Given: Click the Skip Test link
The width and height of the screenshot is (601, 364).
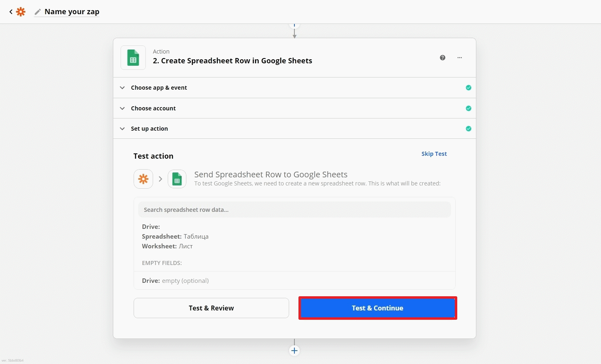Looking at the screenshot, I should click(x=434, y=154).
